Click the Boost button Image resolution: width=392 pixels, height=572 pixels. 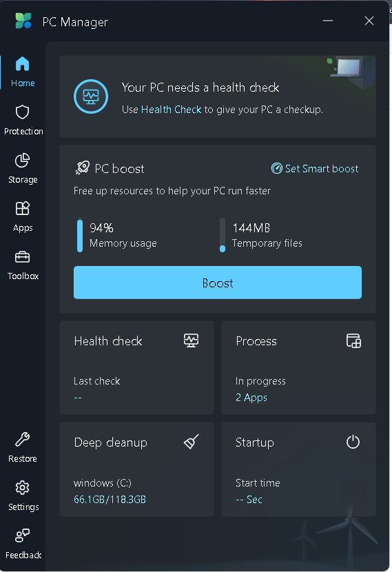click(218, 283)
